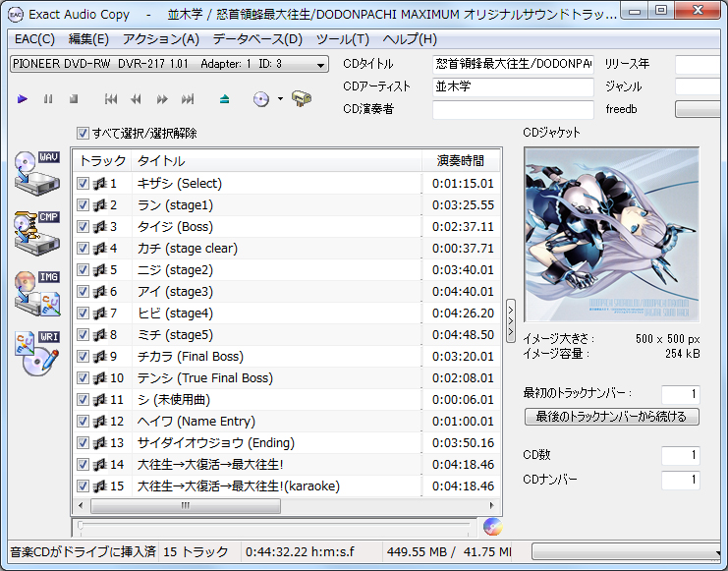The image size is (728, 571).
Task: Skip to next track button
Action: pos(188,99)
